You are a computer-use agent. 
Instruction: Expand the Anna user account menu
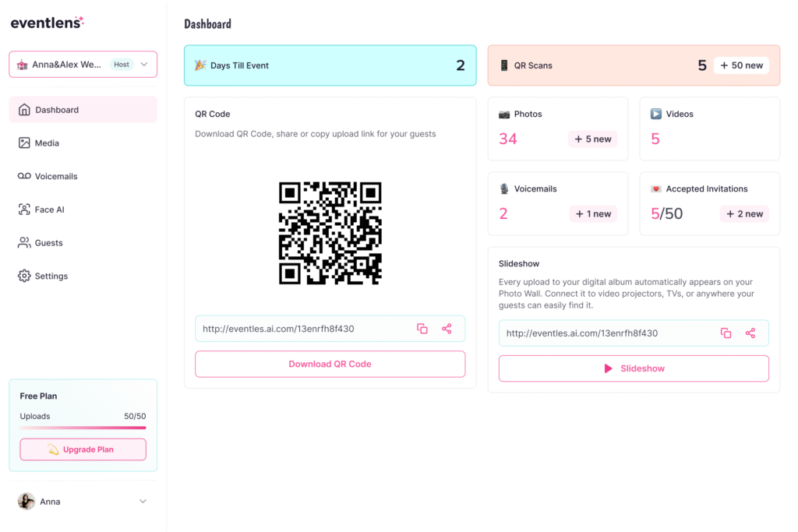(x=143, y=502)
